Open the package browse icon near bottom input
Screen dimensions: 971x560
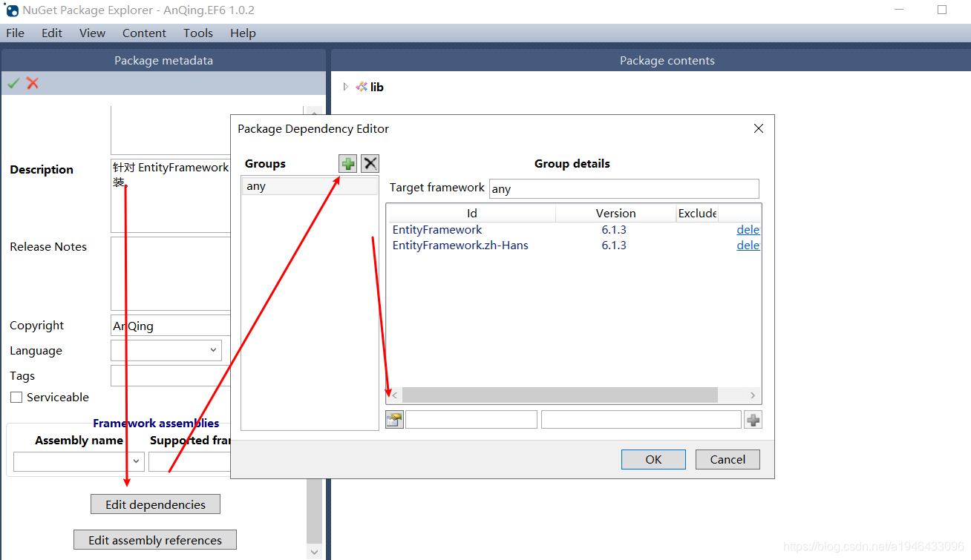(x=394, y=419)
